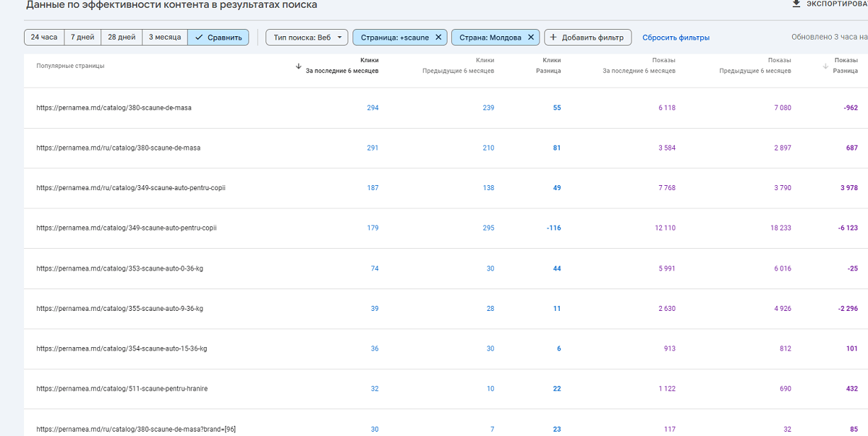The height and width of the screenshot is (436, 868).
Task: Sort by Показы Предыдущие 6 месяцев column
Action: tap(755, 65)
